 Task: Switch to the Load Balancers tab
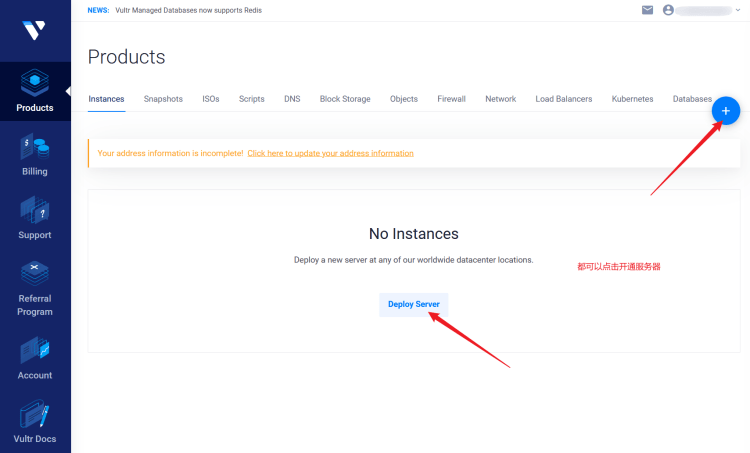[x=563, y=99]
